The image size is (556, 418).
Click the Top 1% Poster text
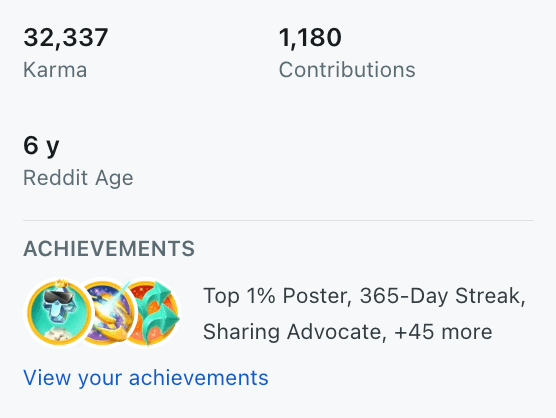tap(277, 296)
